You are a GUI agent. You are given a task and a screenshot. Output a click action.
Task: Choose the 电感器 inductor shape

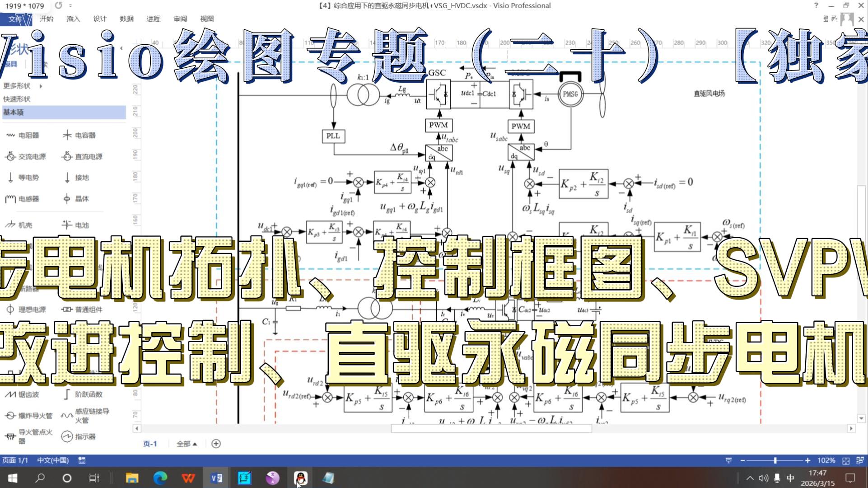pos(23,199)
